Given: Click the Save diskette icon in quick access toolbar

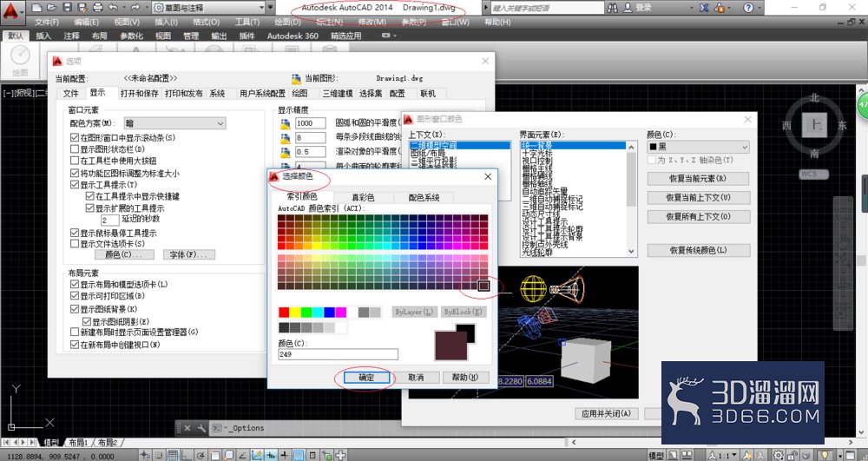Looking at the screenshot, I should (x=67, y=8).
